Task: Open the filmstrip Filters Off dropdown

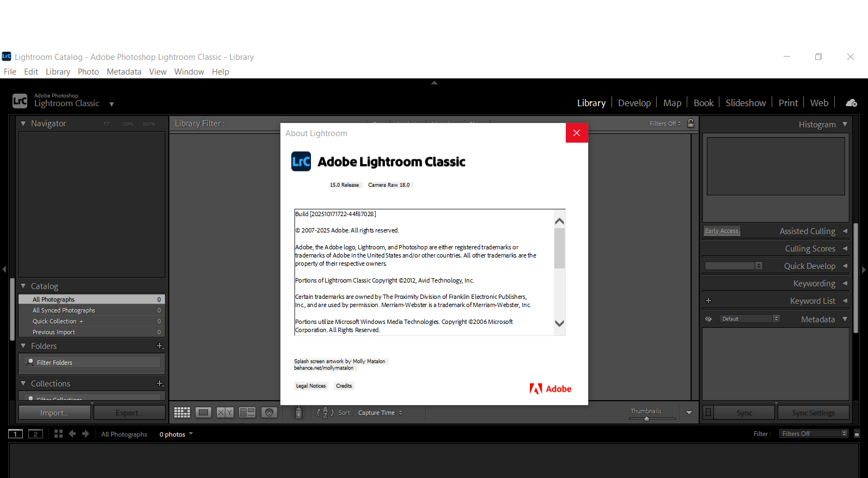Action: 814,434
